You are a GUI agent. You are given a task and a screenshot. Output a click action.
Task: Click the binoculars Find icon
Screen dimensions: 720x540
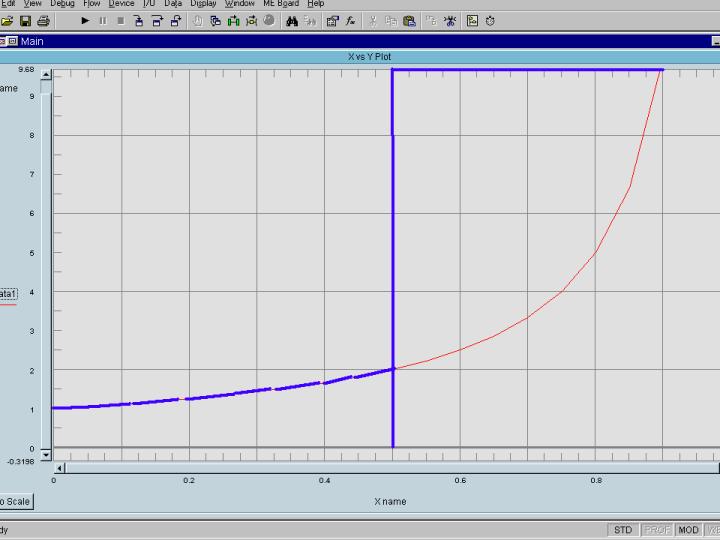(x=292, y=20)
